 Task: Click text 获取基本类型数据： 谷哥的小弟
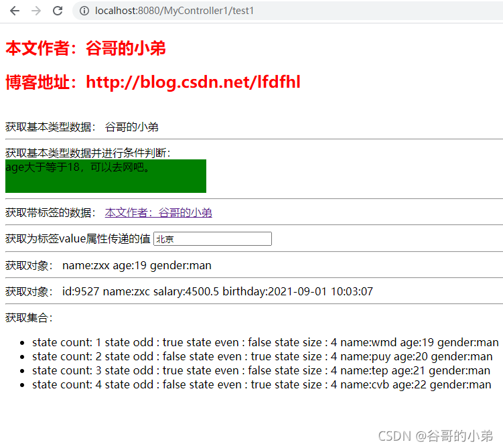(x=82, y=127)
